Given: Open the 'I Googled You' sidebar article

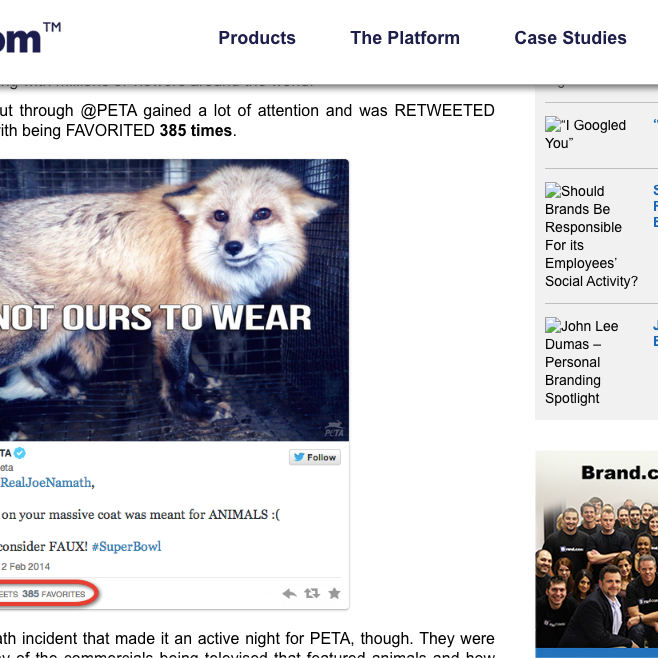Looking at the screenshot, I should coord(585,134).
